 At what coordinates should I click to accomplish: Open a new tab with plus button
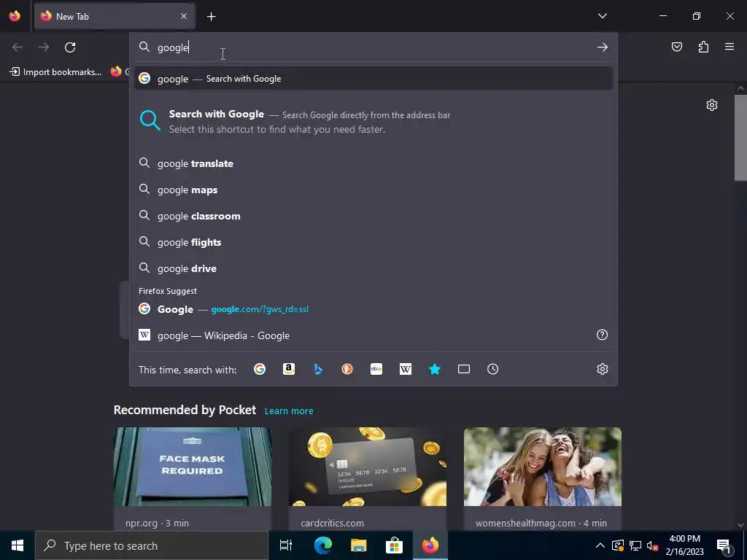click(211, 17)
